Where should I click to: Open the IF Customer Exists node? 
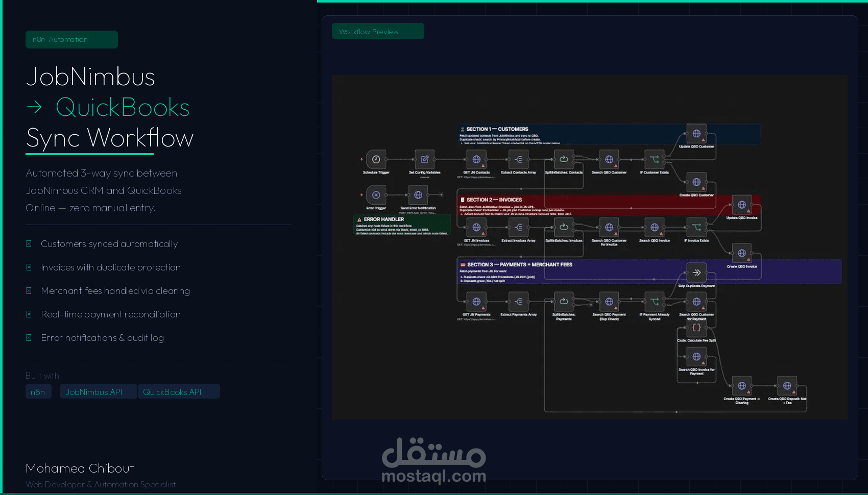655,159
